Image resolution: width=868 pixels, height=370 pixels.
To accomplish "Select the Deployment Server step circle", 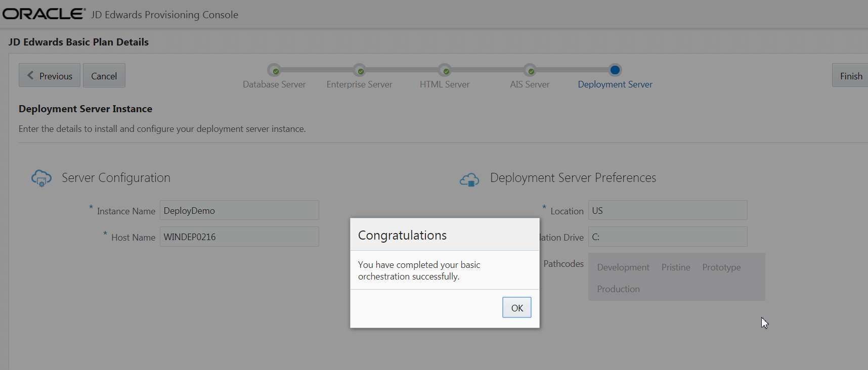I will click(x=615, y=70).
